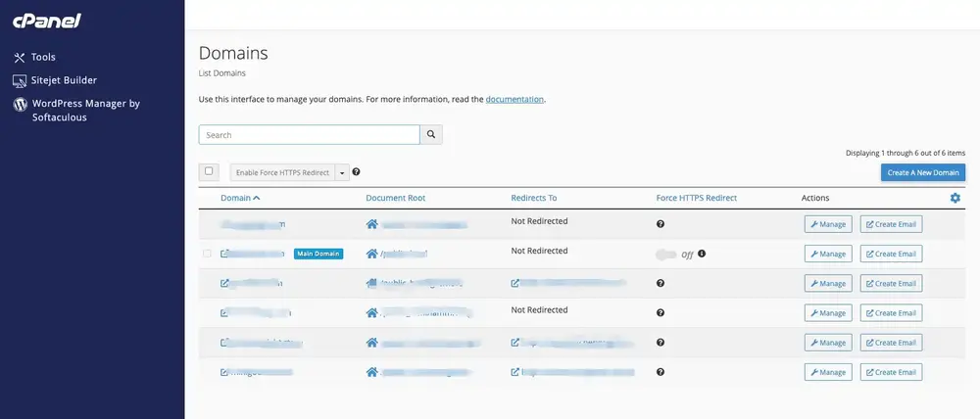
Task: Sort by the Domain column header
Action: [240, 198]
